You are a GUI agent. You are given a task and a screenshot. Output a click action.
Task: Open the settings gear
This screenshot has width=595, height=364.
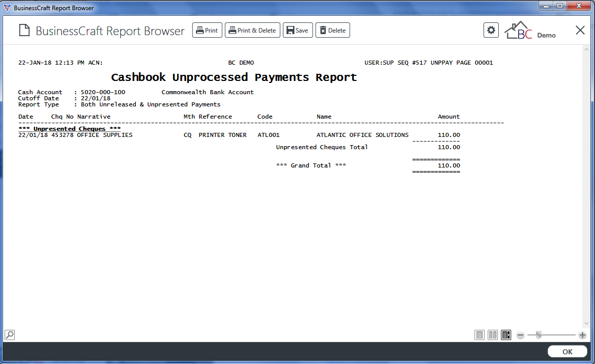click(491, 30)
